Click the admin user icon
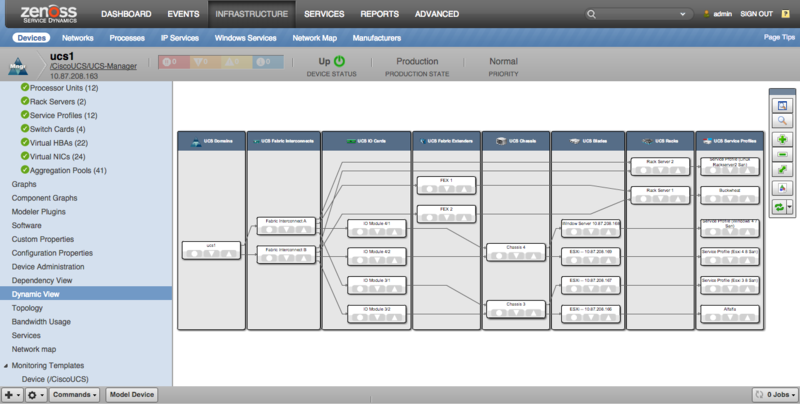This screenshot has height=405, width=800. (707, 14)
